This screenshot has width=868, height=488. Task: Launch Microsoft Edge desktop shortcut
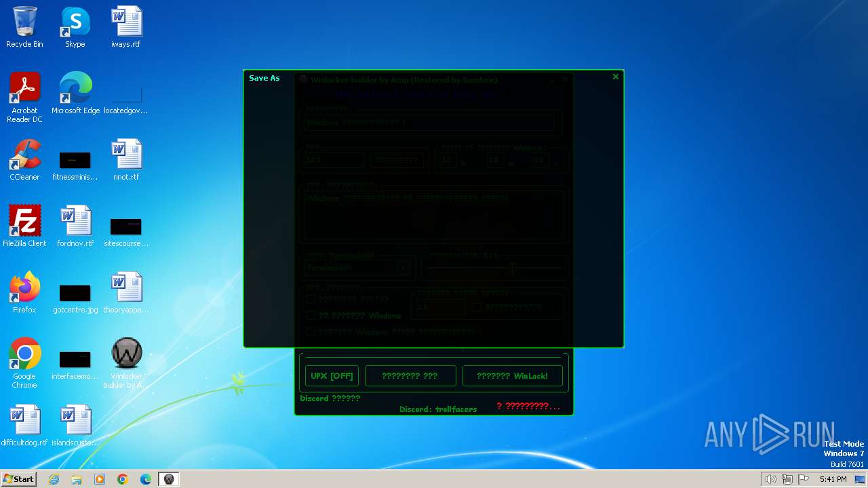75,94
